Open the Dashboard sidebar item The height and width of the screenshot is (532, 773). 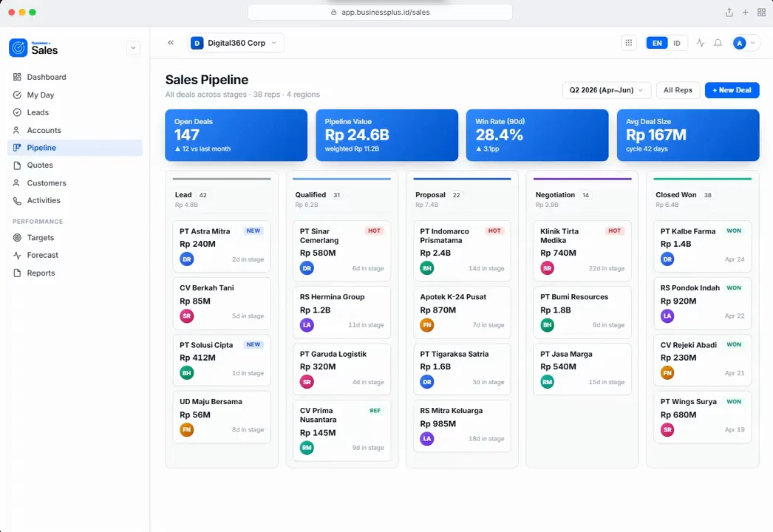(x=75, y=77)
